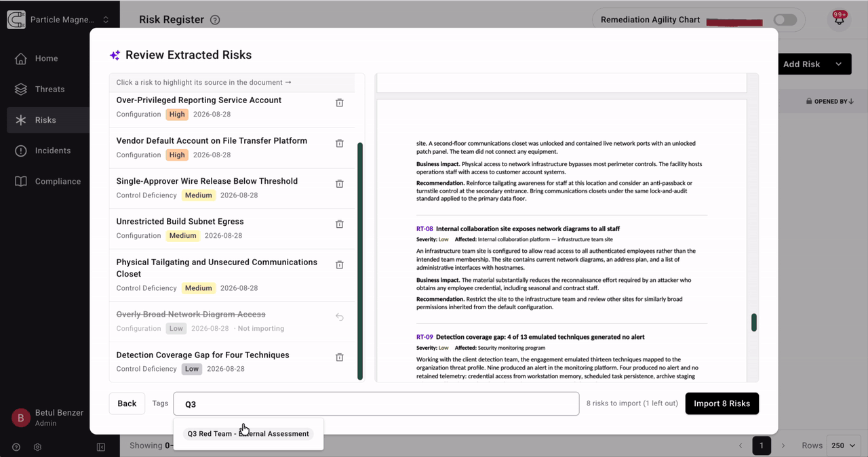Screen dimensions: 868x457
Task: Delete Unrestricted Build Subnet Egress risk
Action: (x=340, y=224)
